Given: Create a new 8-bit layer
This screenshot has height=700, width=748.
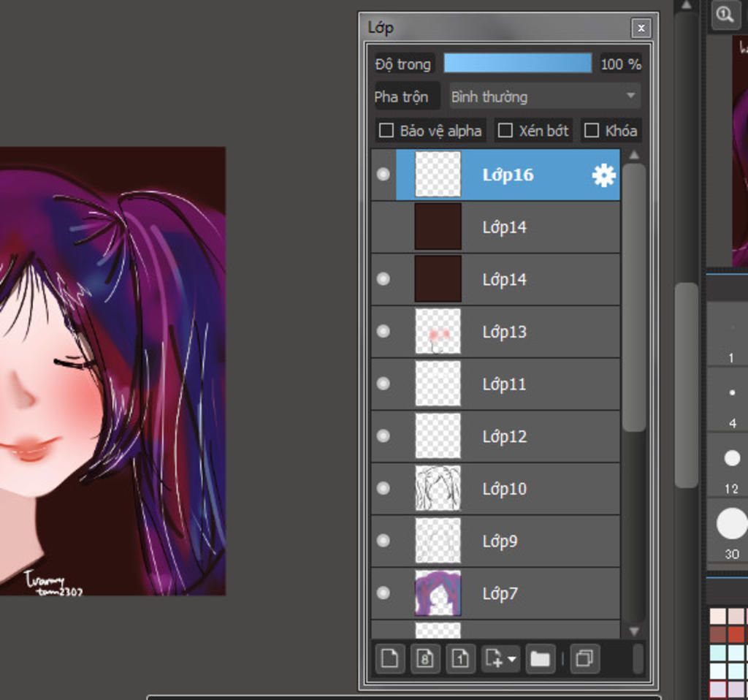Looking at the screenshot, I should (424, 658).
